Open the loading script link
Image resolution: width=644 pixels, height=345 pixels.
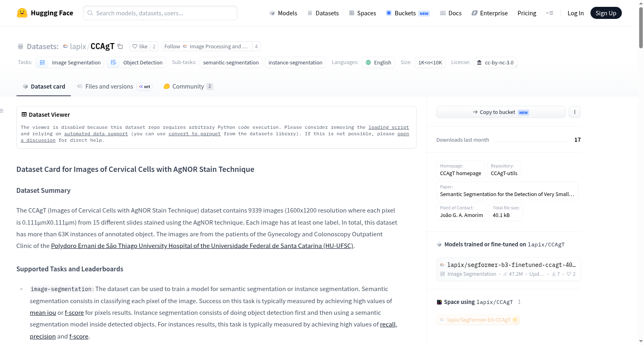388,127
